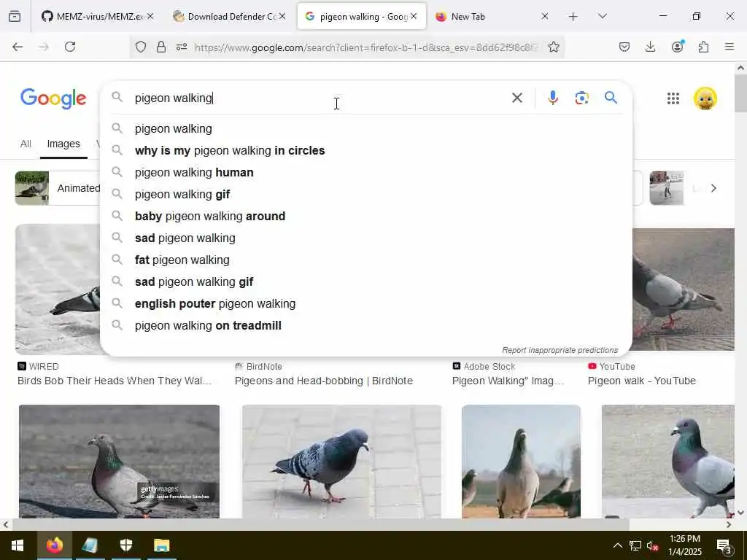747x560 pixels.
Task: Click the search input field text
Action: [174, 98]
